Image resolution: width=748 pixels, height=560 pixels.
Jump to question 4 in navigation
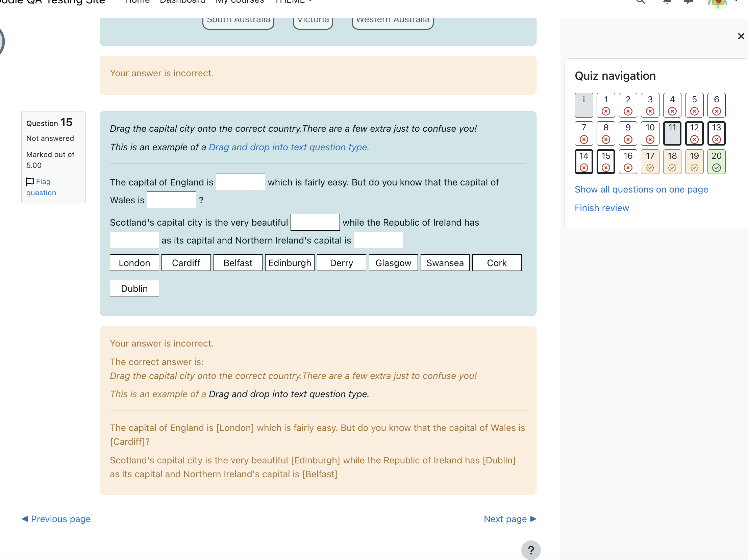click(672, 105)
